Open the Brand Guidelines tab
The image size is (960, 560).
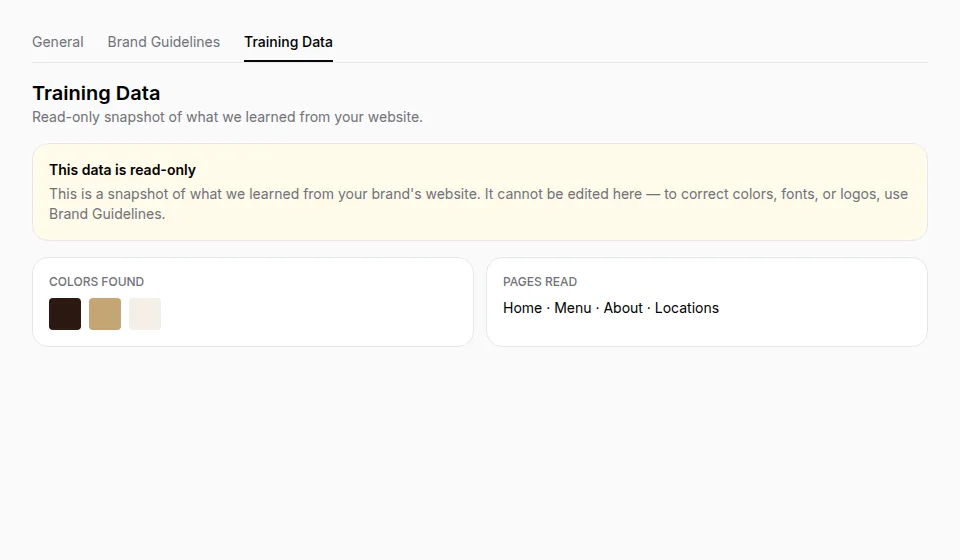[163, 42]
